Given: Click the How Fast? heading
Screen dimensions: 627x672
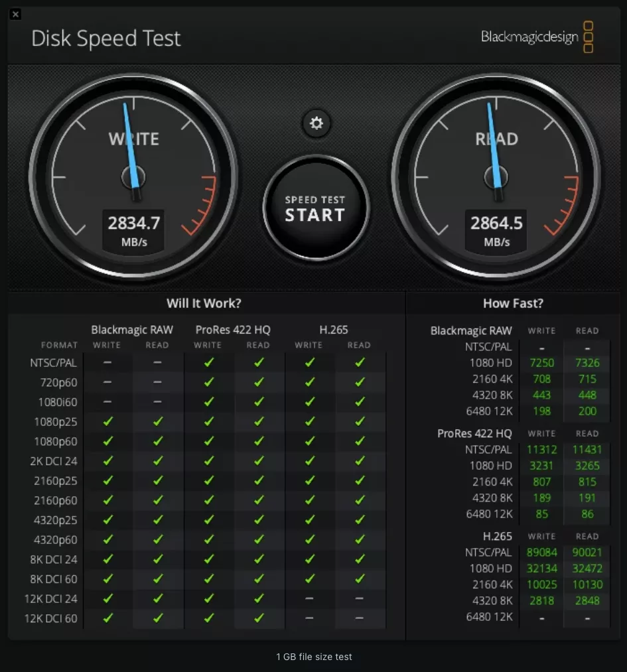Looking at the screenshot, I should point(513,303).
